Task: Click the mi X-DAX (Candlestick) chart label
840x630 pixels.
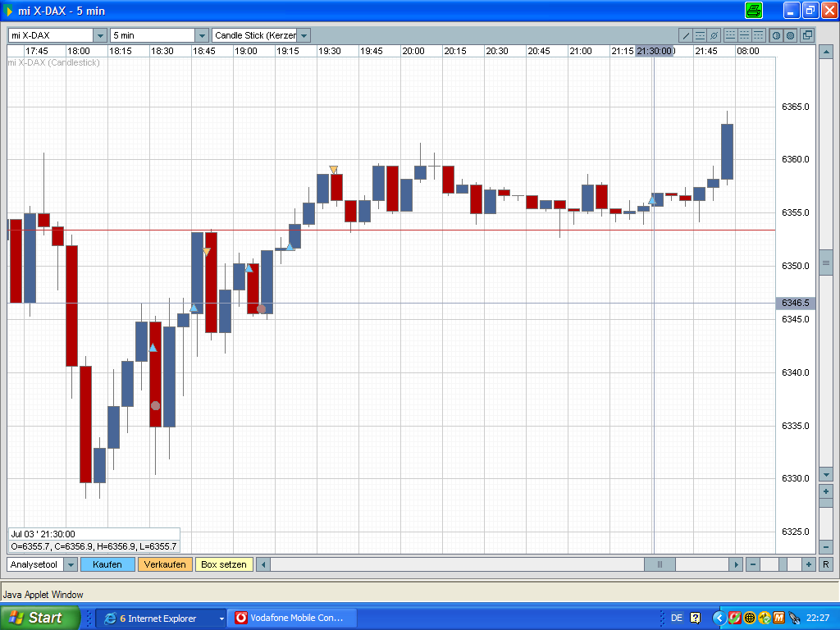Action: [x=53, y=62]
